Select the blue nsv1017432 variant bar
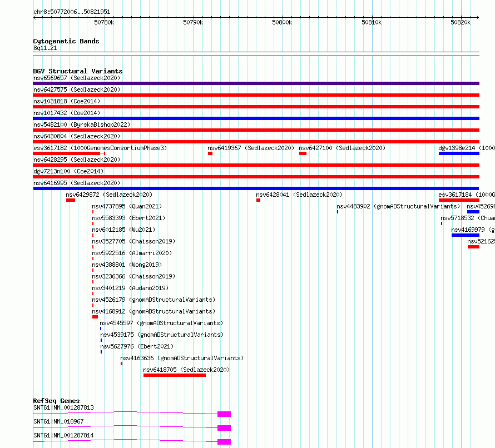Screen dimensions: 495x448 pyautogui.click(x=256, y=118)
